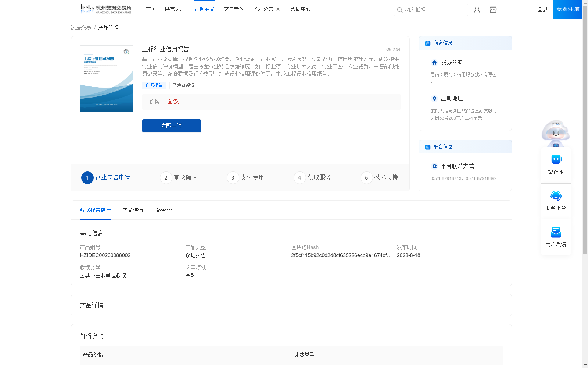Open the user profile icon
This screenshot has height=368, width=588.
point(477,10)
